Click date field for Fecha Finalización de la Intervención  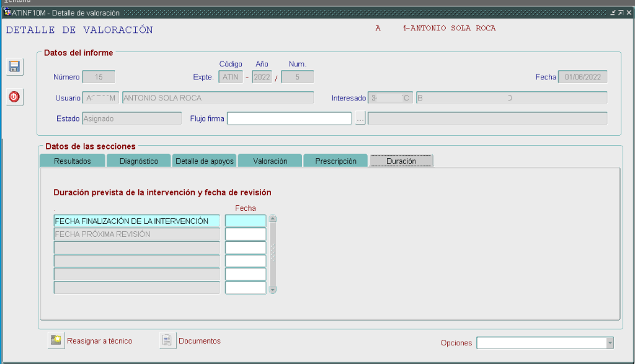(x=246, y=221)
